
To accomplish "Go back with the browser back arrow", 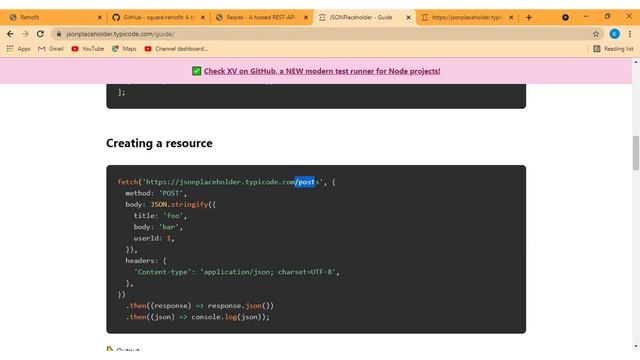I will (10, 34).
